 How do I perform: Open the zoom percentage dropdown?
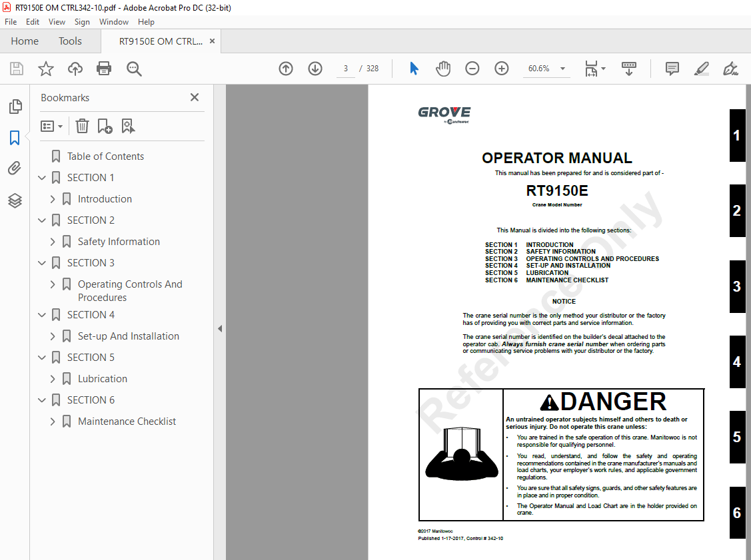[x=562, y=69]
